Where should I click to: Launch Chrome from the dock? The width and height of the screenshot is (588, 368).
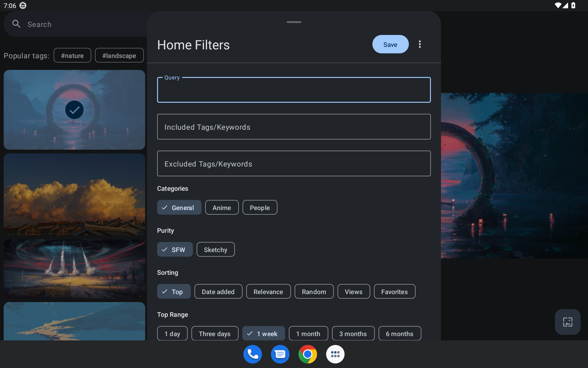tap(307, 354)
